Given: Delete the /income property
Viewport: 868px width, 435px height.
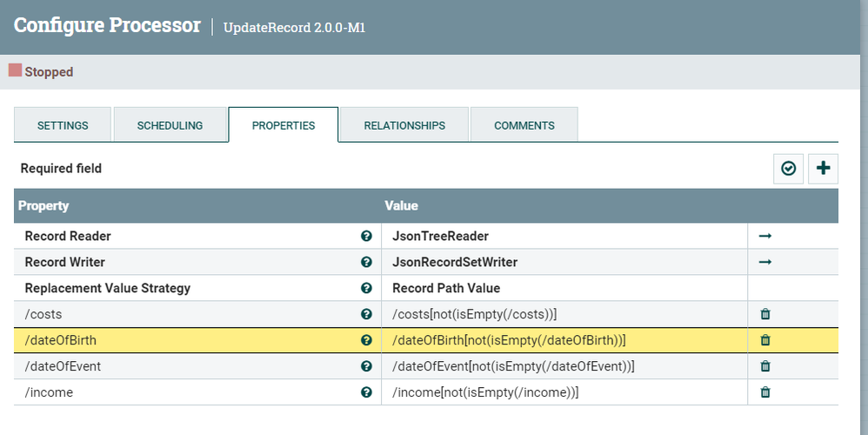Looking at the screenshot, I should click(765, 392).
